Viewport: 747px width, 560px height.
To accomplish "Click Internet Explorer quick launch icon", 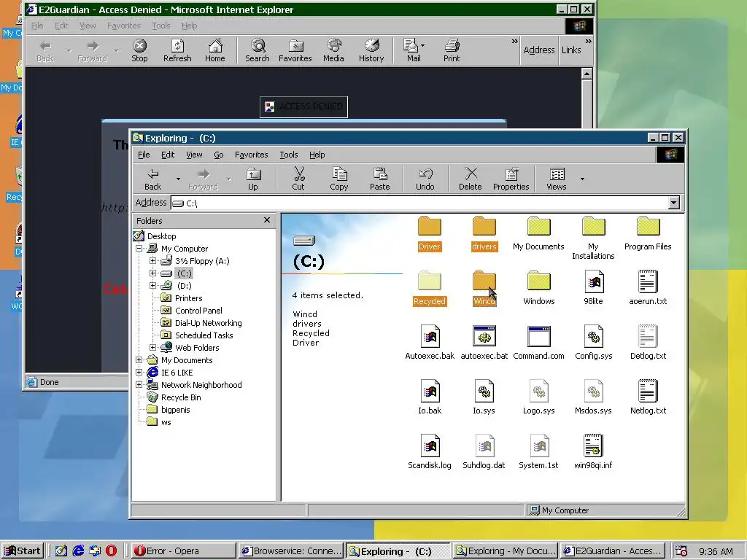I will [78, 551].
